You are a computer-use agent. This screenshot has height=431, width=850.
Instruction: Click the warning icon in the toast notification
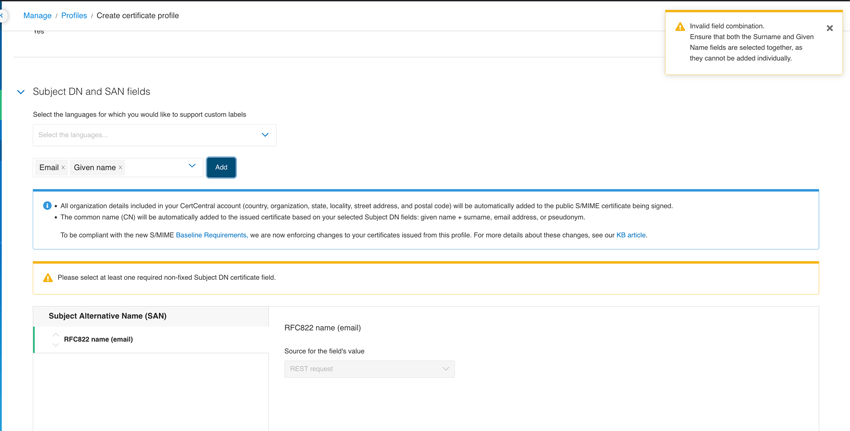click(680, 27)
